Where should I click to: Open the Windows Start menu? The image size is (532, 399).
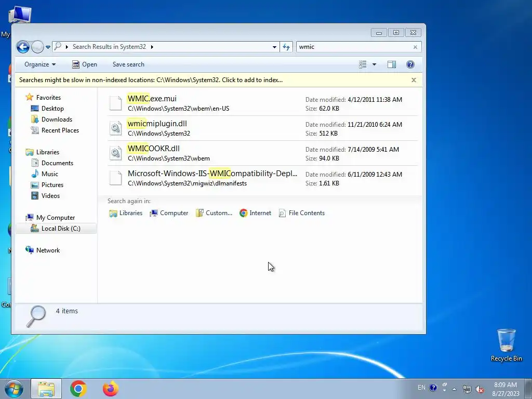point(14,389)
